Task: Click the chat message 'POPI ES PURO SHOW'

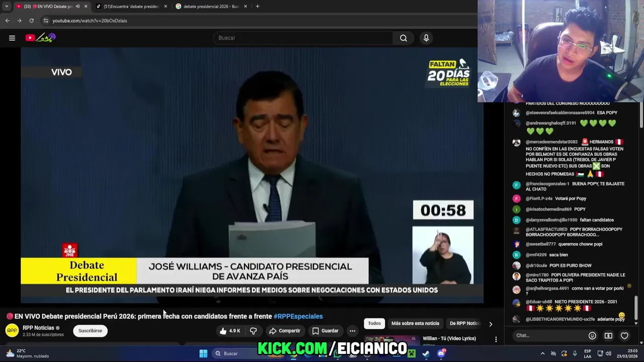Action: (x=571, y=265)
